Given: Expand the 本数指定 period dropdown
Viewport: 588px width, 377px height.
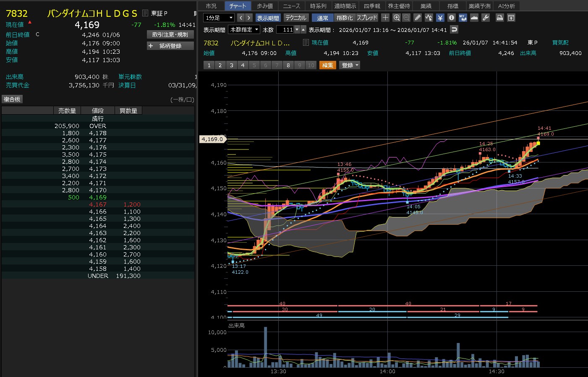Looking at the screenshot, I should tap(244, 29).
